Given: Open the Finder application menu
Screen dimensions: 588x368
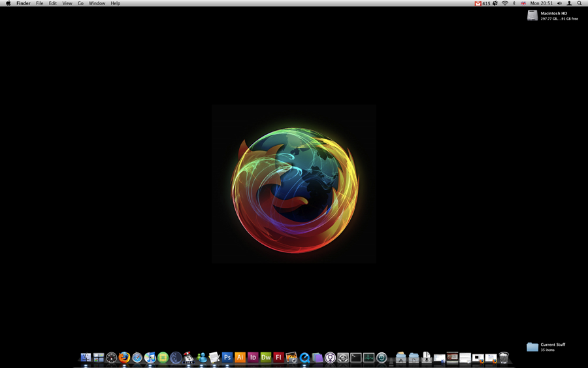Looking at the screenshot, I should [x=24, y=3].
